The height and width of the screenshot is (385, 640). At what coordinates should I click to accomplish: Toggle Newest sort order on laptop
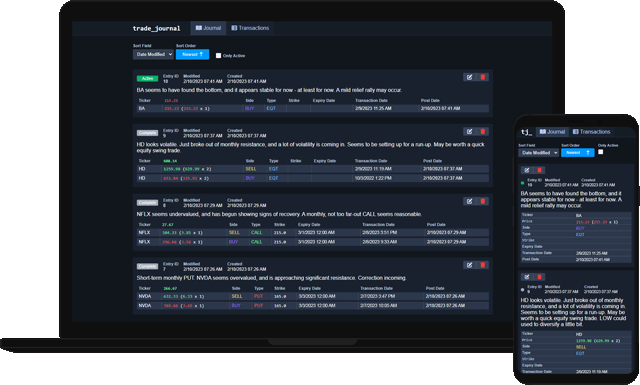tap(192, 54)
